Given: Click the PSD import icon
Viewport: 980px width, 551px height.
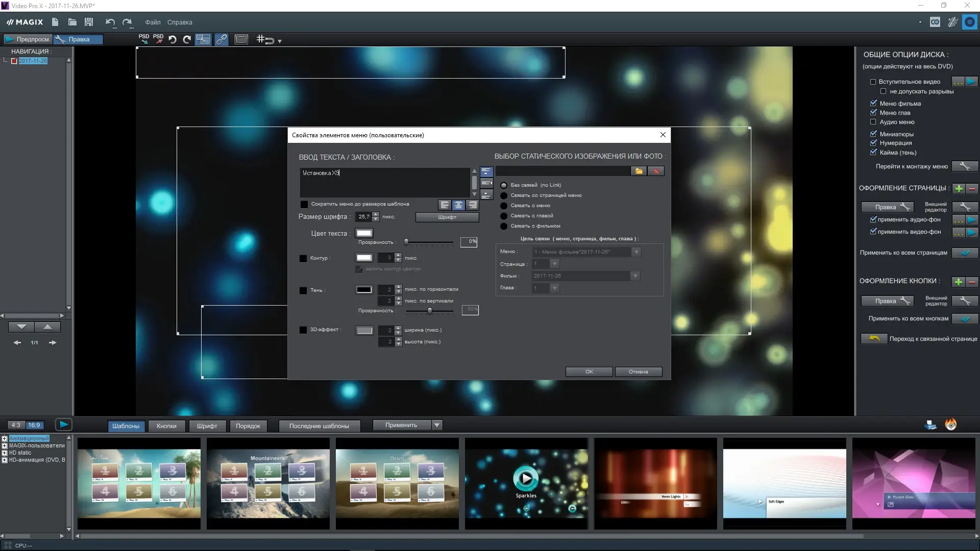Looking at the screenshot, I should click(x=144, y=39).
